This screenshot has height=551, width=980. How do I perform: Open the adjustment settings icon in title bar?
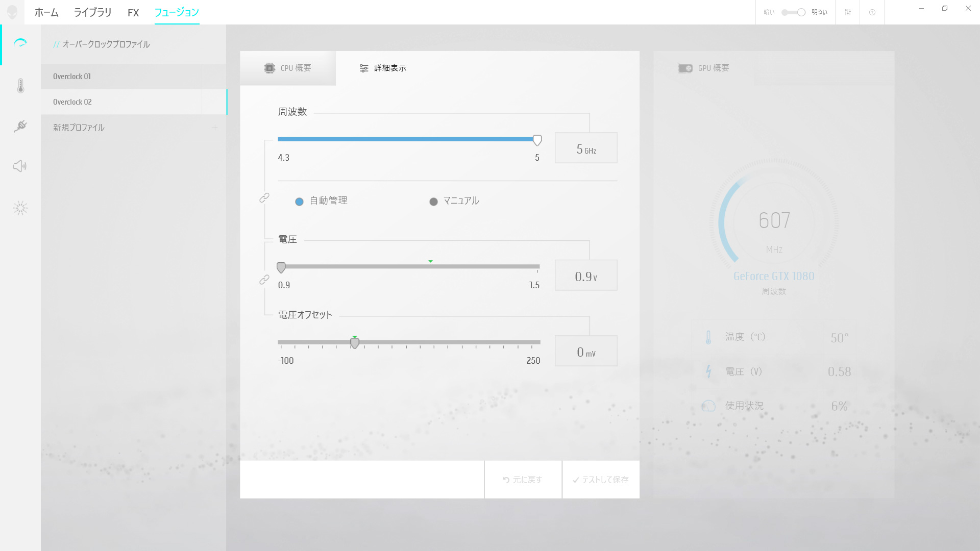(847, 12)
